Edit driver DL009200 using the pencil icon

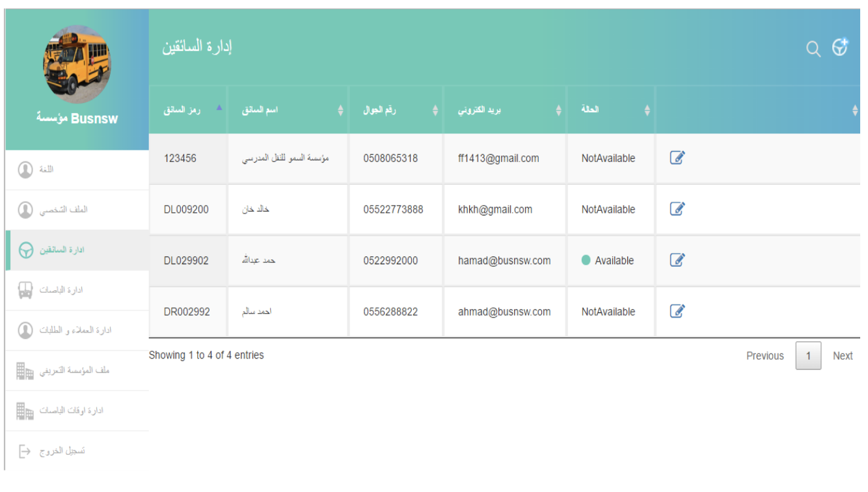(677, 209)
